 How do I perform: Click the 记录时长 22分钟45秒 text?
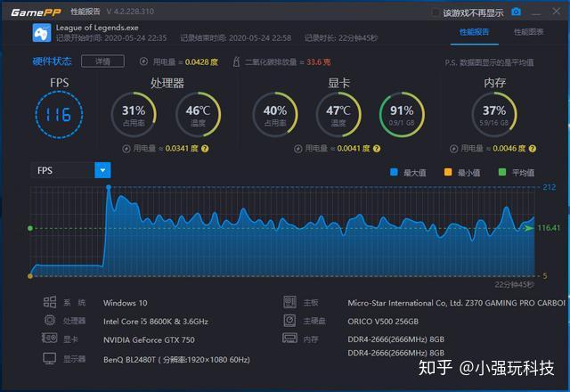pyautogui.click(x=341, y=38)
